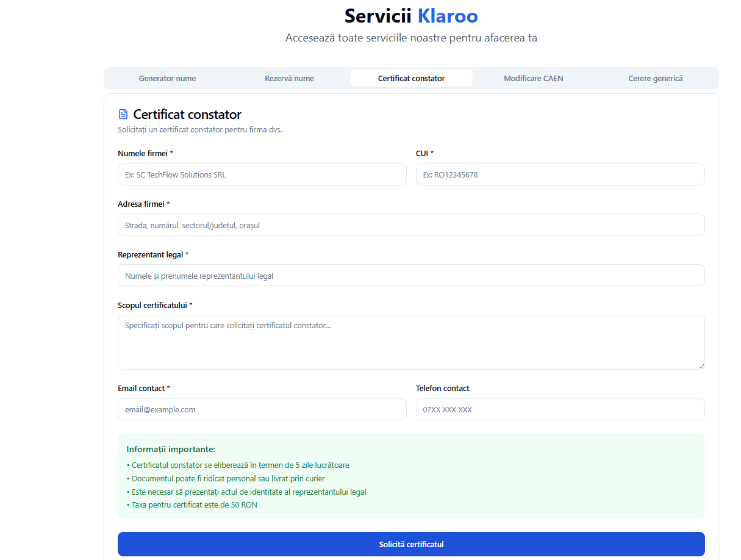Click the document icon beside Certificat constator heading
Image resolution: width=741 pixels, height=560 pixels.
pyautogui.click(x=123, y=114)
